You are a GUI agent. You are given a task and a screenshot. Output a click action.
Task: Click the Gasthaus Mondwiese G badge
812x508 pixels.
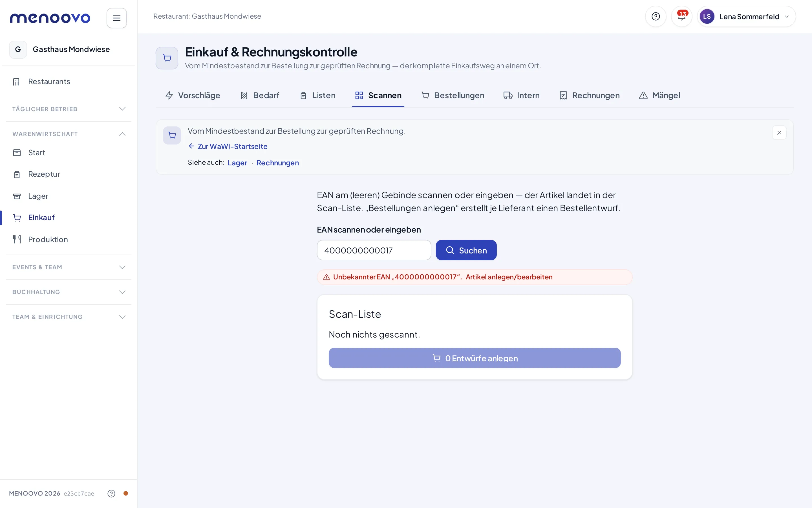click(x=18, y=49)
